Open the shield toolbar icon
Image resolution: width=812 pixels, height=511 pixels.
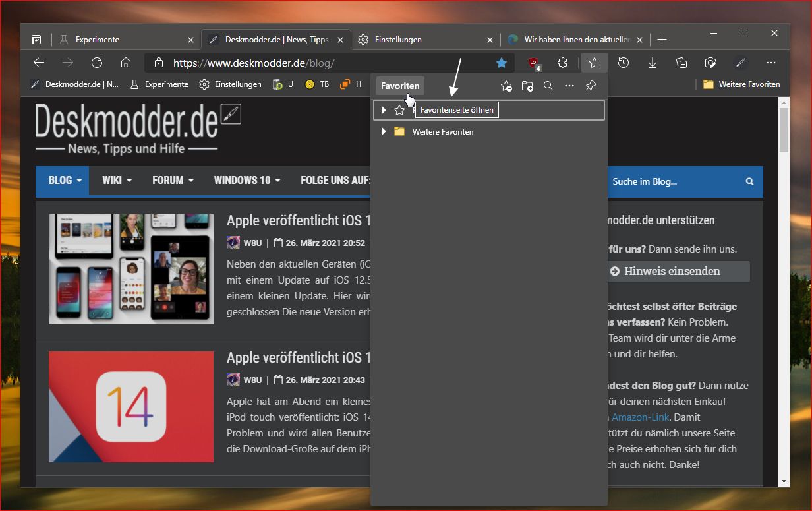710,63
